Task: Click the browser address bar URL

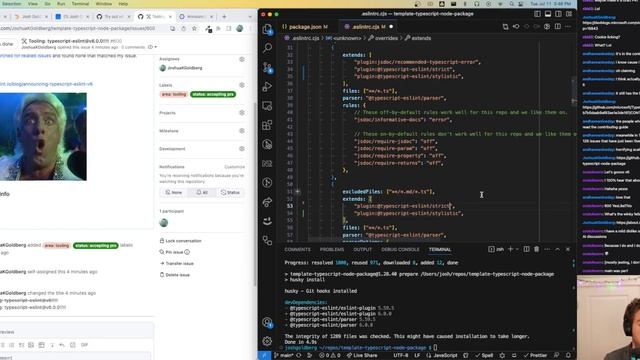Action: tap(78, 29)
